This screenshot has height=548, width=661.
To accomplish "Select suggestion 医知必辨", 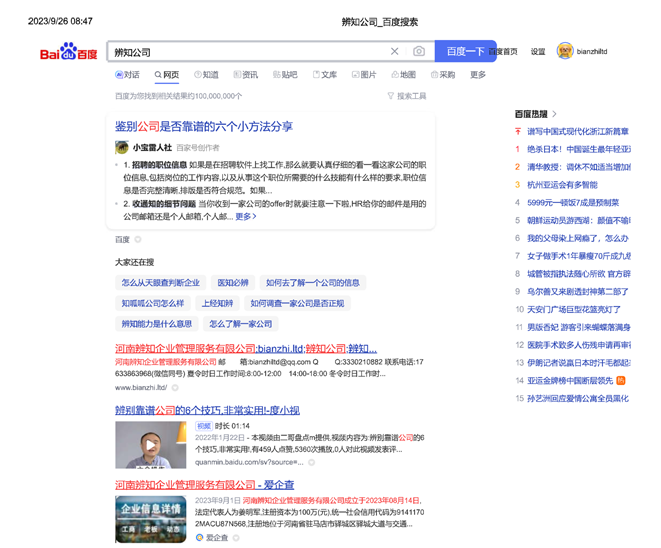I will pos(233,282).
